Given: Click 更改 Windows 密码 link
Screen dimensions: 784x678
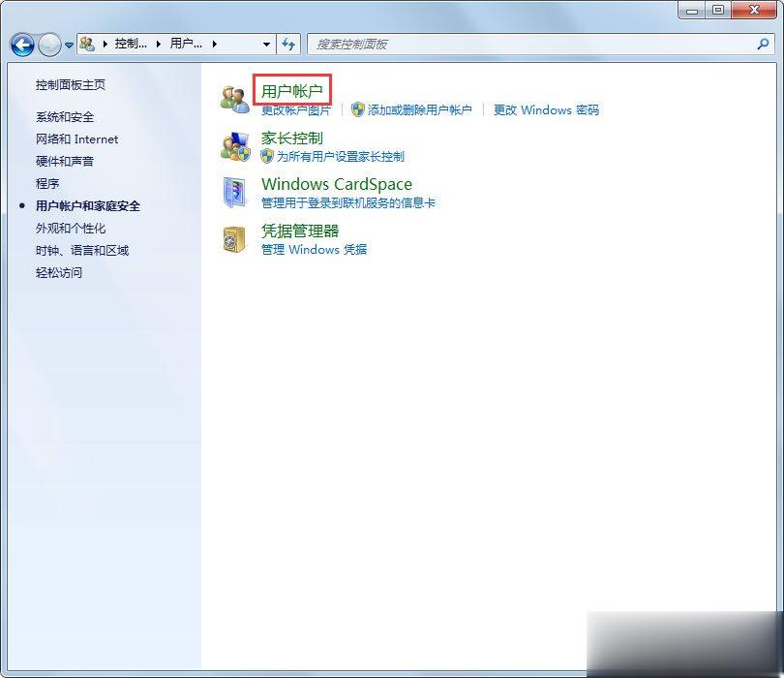Looking at the screenshot, I should [x=546, y=110].
